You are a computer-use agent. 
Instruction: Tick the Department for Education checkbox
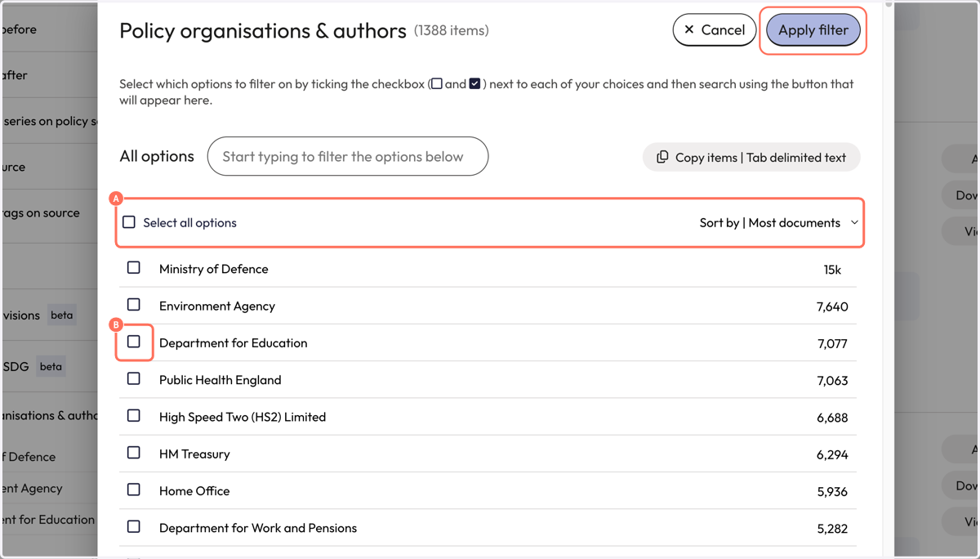coord(134,342)
